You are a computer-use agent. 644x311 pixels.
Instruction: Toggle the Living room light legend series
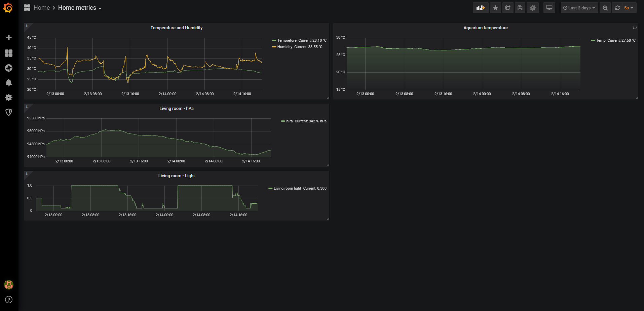[287, 188]
